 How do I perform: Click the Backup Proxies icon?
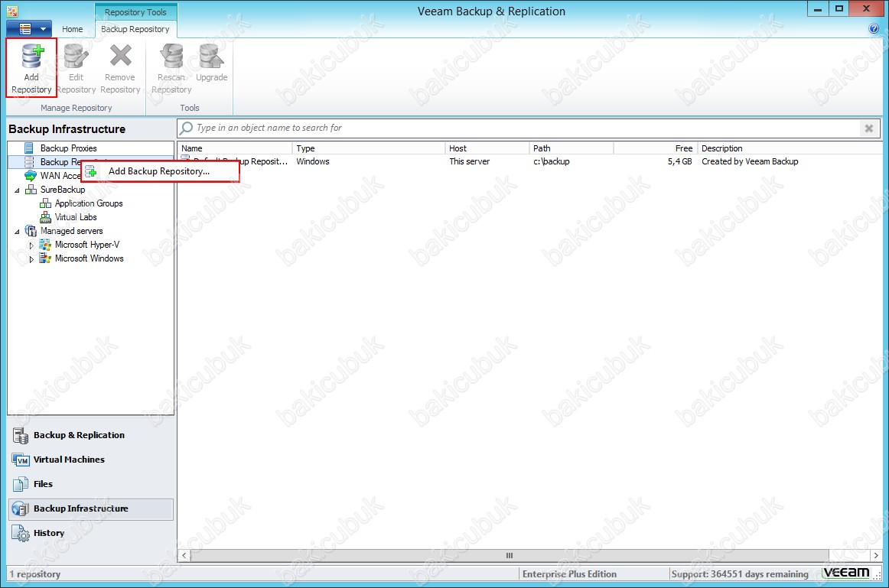(29, 148)
